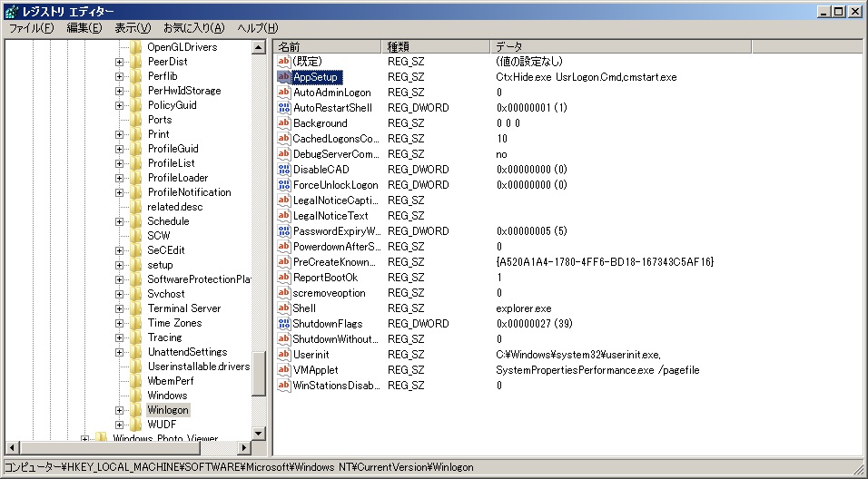Screen dimensions: 868x479
Task: Expand the ProfileList tree node
Action: pyautogui.click(x=119, y=163)
